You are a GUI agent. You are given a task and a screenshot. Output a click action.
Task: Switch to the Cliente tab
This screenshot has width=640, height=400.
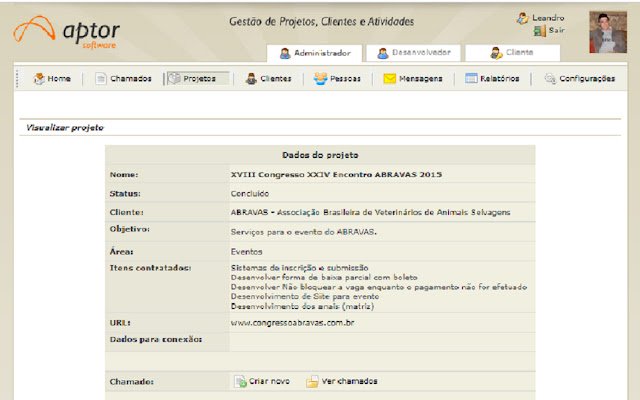point(513,53)
